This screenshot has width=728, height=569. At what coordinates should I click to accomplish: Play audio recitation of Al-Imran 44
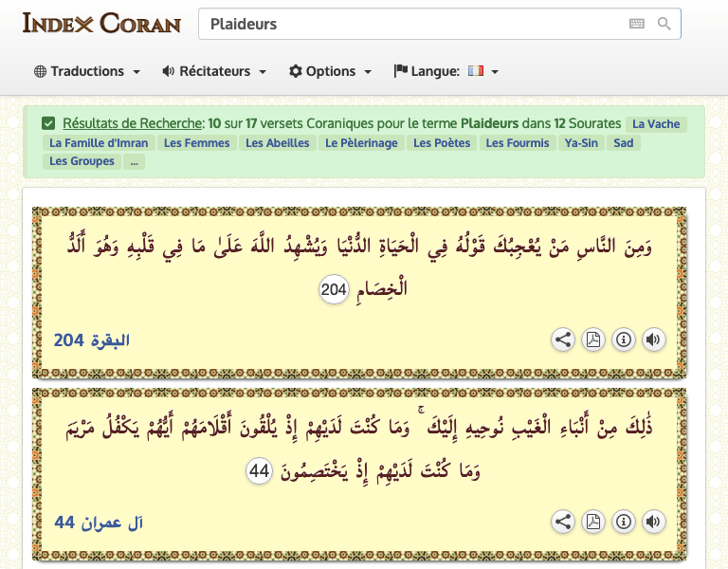point(653,521)
